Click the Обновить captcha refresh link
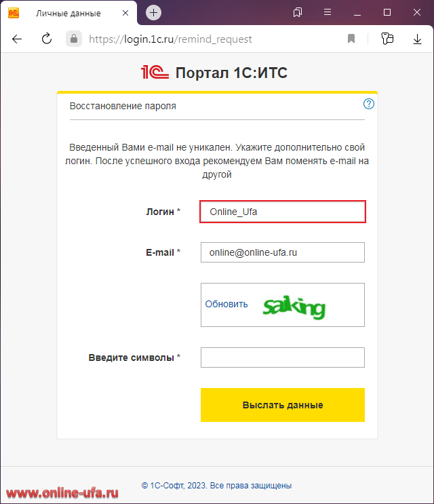 (226, 304)
